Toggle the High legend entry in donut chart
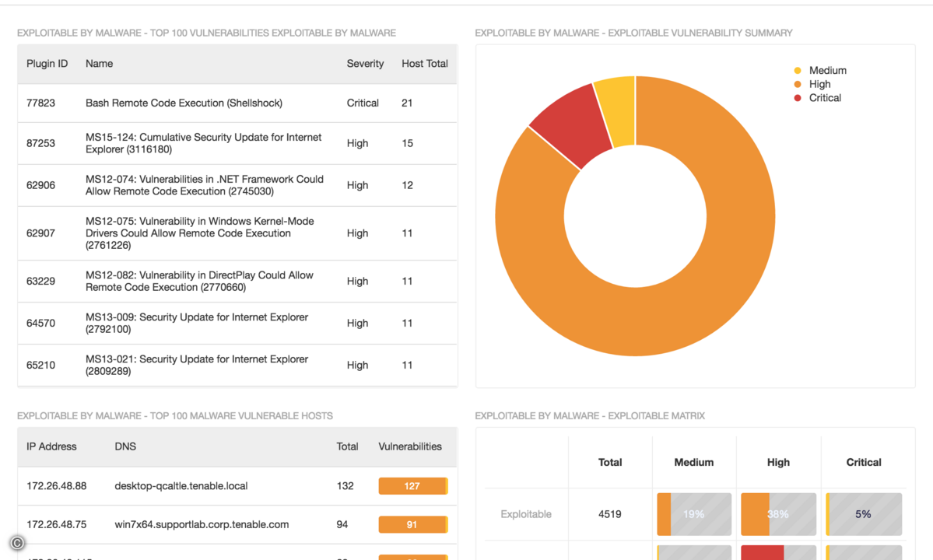 813,84
